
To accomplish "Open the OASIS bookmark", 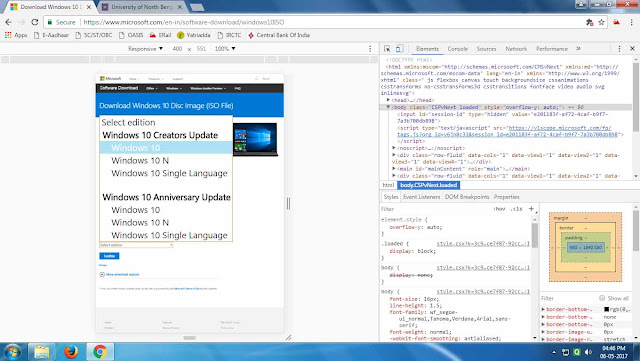I will (131, 35).
